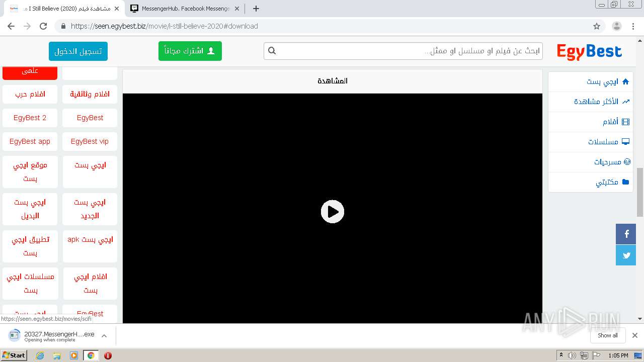Open the media player taskbar icon
644x362 pixels.
pos(74,355)
